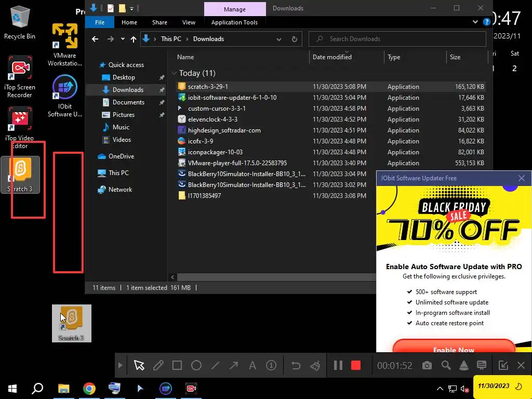Select This PC in navigation pane
The height and width of the screenshot is (399, 532).
point(113,173)
